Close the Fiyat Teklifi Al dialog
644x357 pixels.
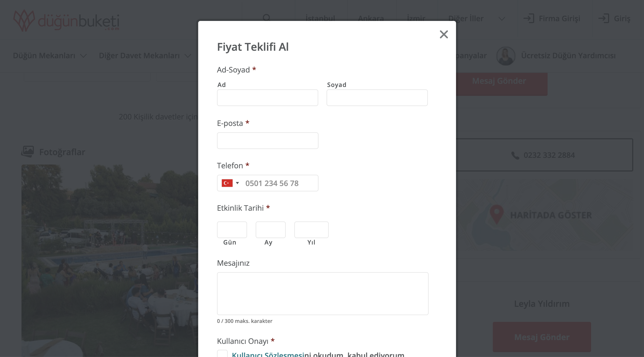pyautogui.click(x=444, y=34)
